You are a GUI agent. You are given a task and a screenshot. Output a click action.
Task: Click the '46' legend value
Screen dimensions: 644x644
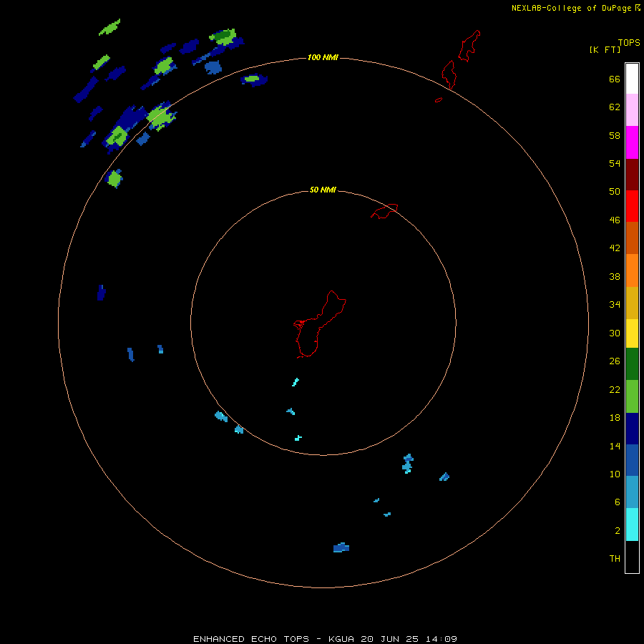pyautogui.click(x=615, y=220)
